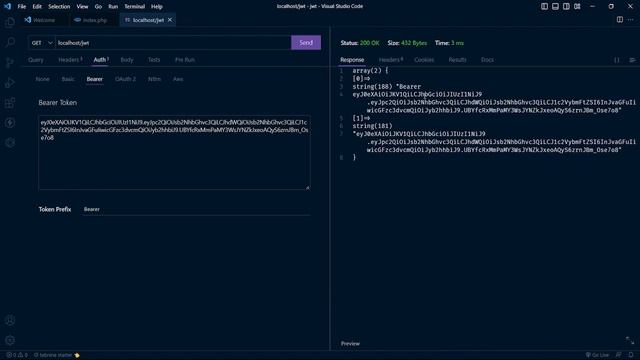Click inside the Bearer Token text area
This screenshot has width=640, height=360.
coord(174,152)
